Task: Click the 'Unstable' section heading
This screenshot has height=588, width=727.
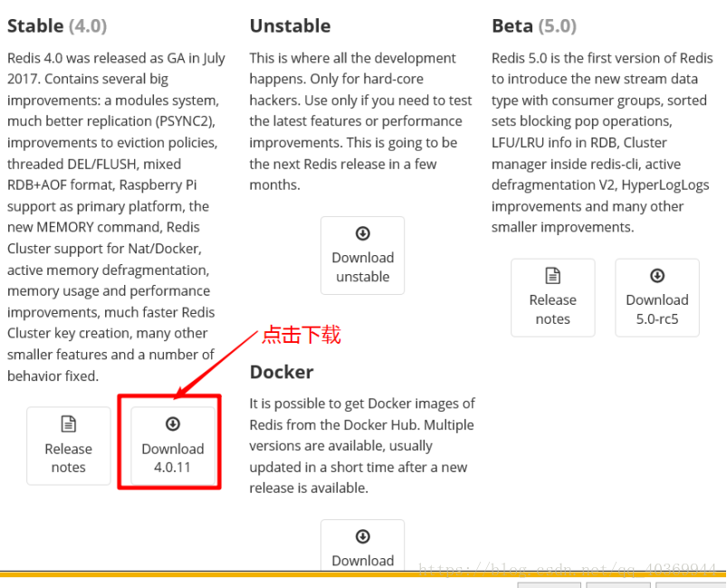Action: coord(291,26)
